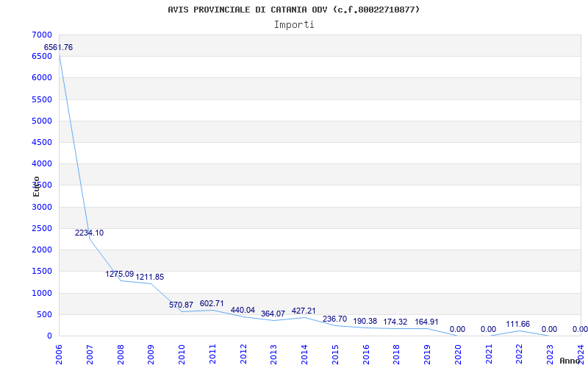Select the 2007 year tick label
This screenshot has height=368, width=588.
point(90,355)
